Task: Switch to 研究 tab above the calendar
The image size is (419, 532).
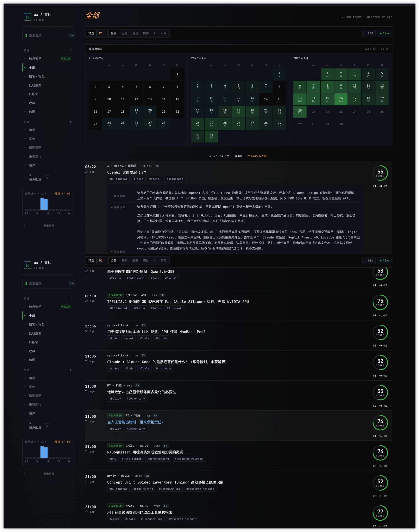Action: pyautogui.click(x=163, y=33)
